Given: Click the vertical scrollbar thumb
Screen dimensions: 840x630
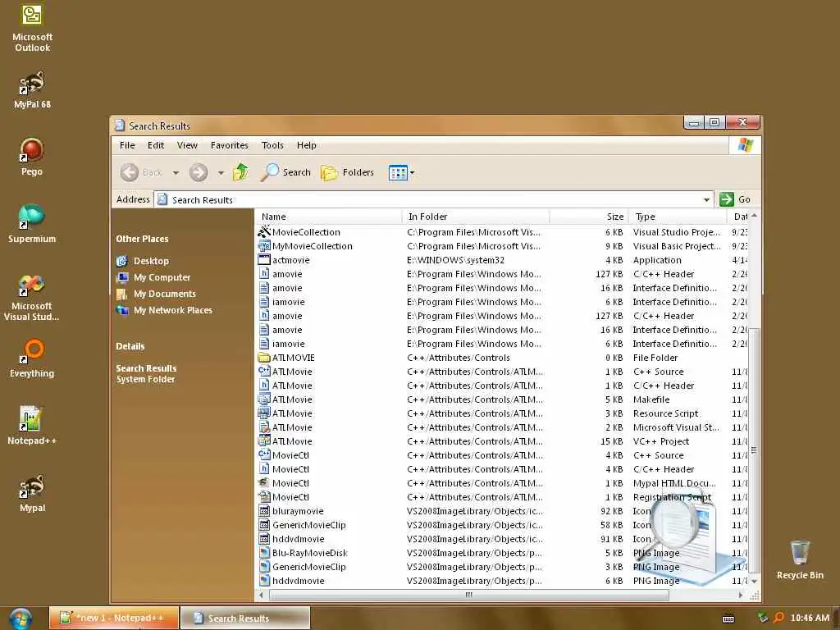Looking at the screenshot, I should [754, 450].
